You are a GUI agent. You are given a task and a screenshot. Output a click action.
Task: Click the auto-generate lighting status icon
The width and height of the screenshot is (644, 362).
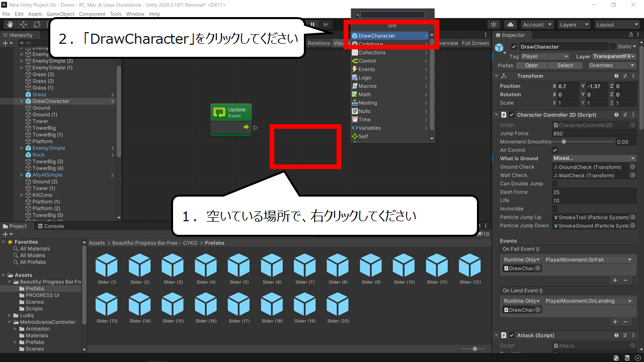627,357
